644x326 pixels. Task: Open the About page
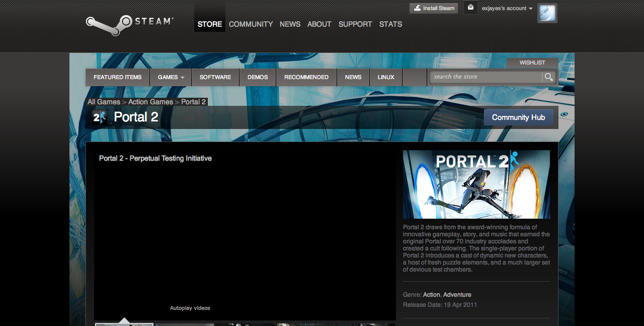319,24
